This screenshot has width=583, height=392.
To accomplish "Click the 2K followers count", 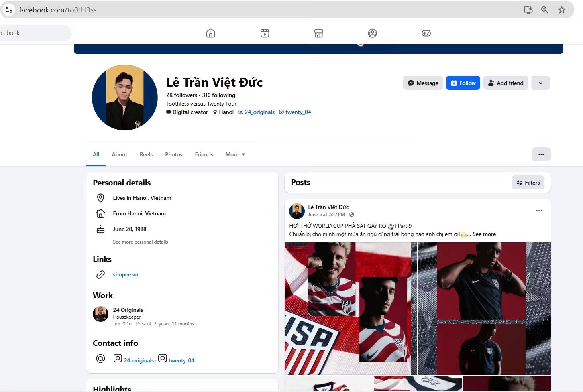I will coord(181,95).
